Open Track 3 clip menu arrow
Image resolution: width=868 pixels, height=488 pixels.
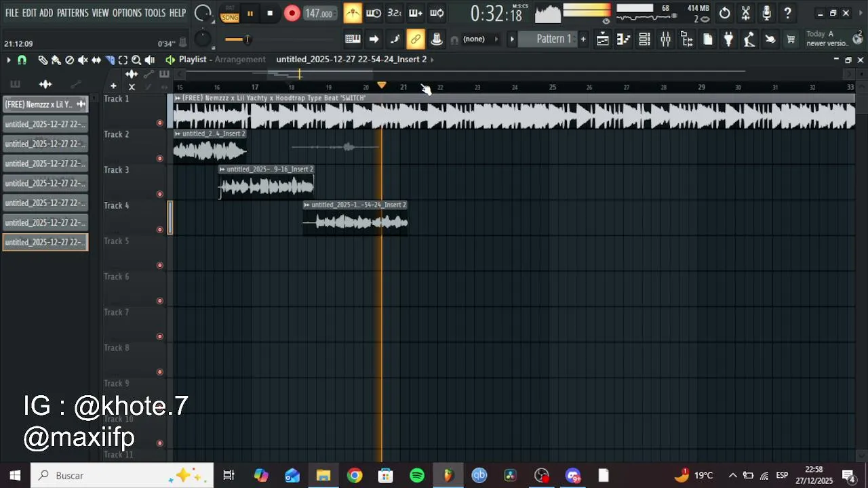coord(222,169)
